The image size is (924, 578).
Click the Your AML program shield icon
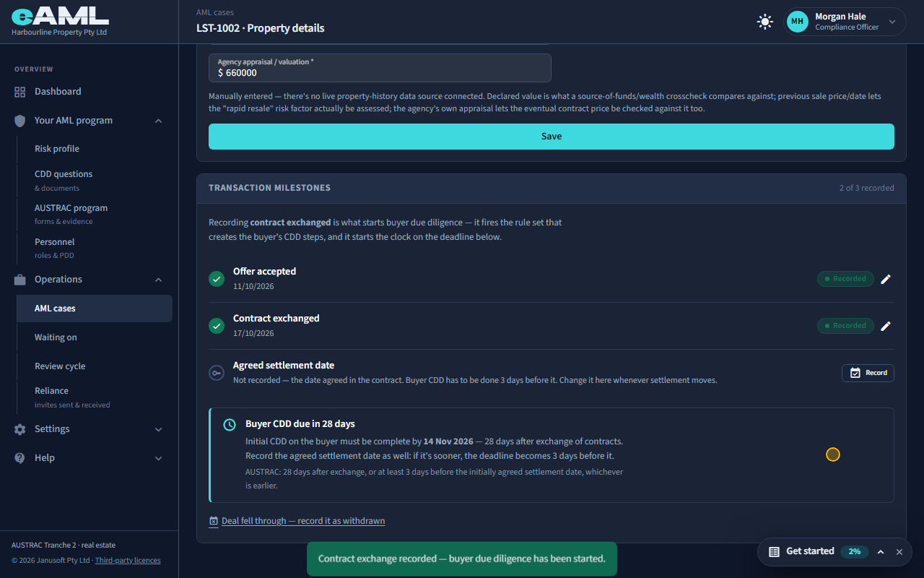(x=20, y=121)
